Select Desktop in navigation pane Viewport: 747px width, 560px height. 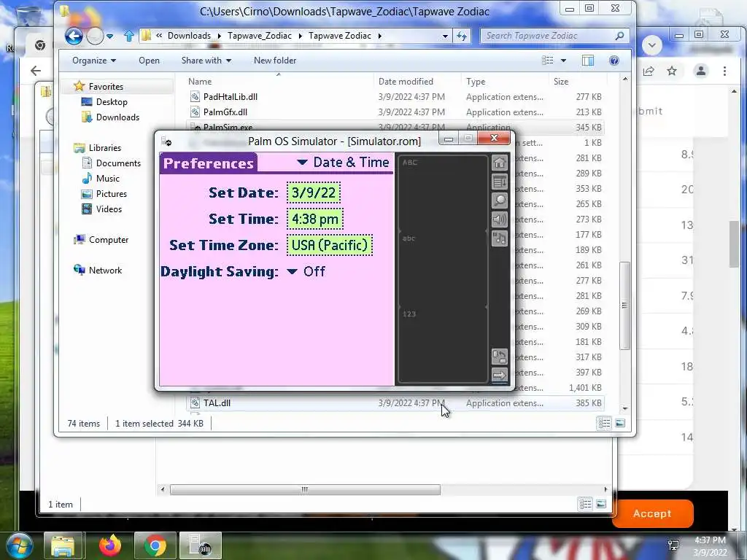[x=112, y=102]
